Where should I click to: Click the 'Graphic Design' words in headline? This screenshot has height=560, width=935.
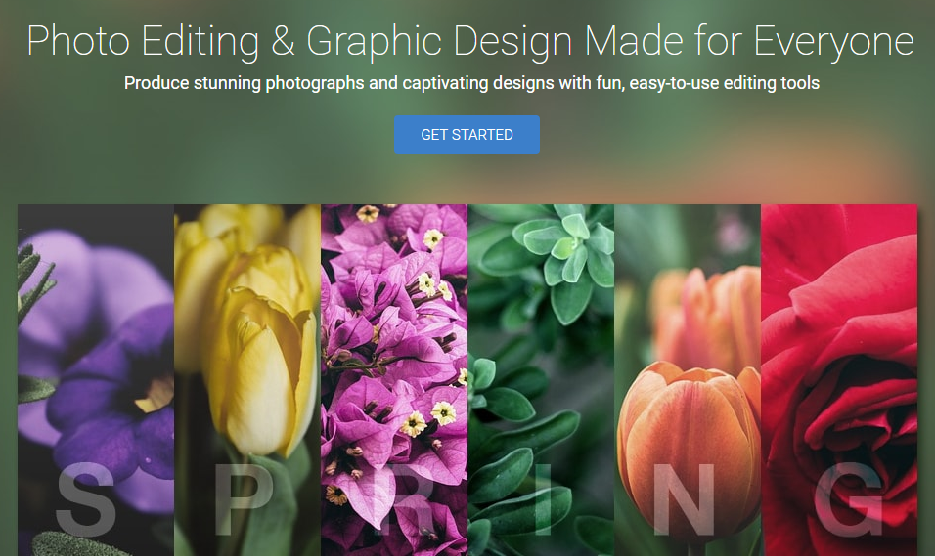click(x=439, y=42)
